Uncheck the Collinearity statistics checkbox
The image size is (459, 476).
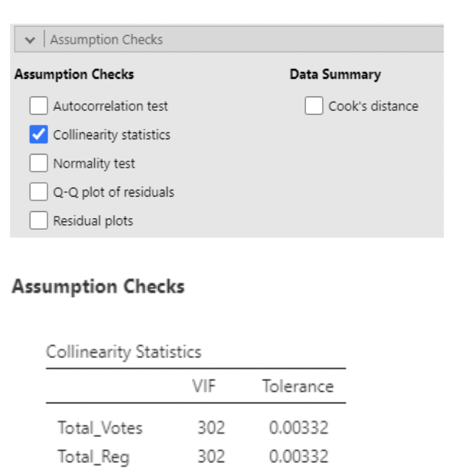coord(38,135)
